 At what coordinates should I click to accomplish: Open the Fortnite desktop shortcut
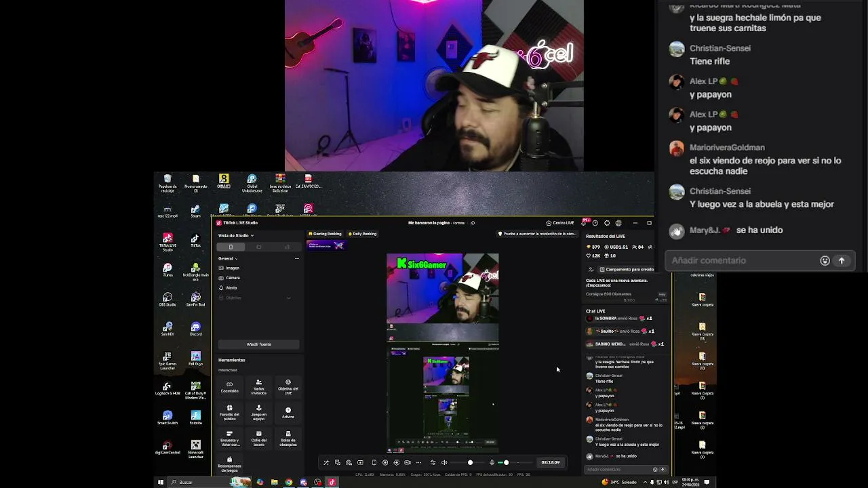(196, 417)
